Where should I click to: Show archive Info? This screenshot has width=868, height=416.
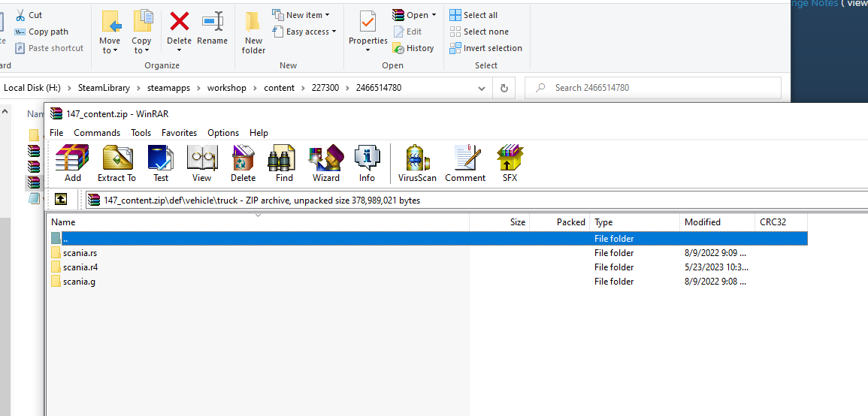[367, 163]
